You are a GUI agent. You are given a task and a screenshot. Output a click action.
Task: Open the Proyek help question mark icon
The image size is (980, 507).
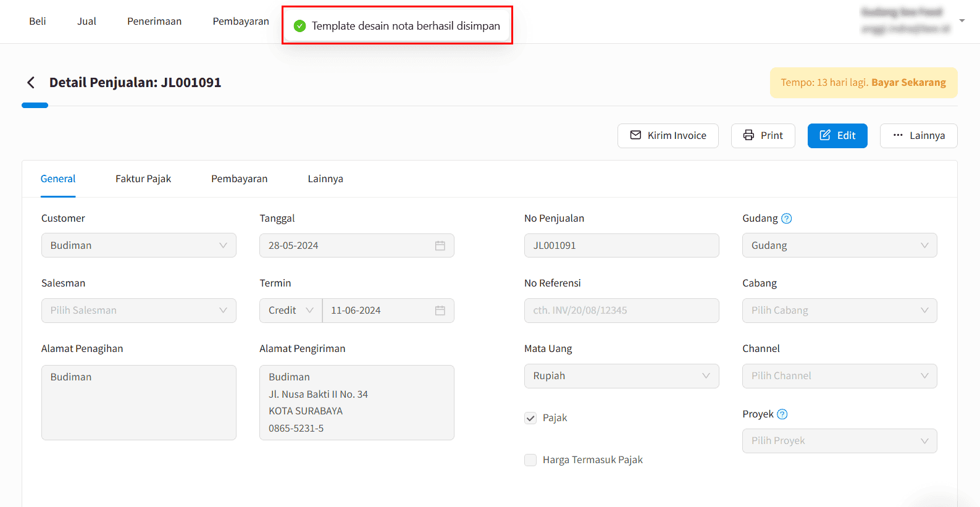point(782,414)
